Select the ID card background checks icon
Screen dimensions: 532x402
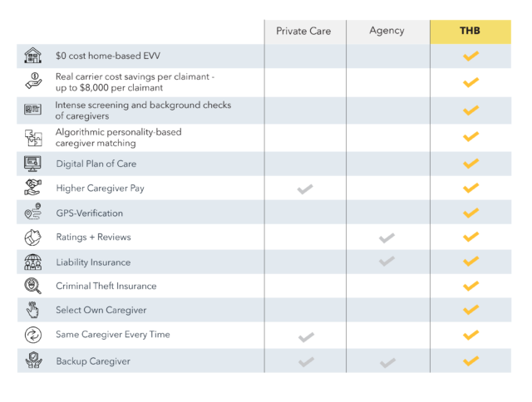pos(33,110)
